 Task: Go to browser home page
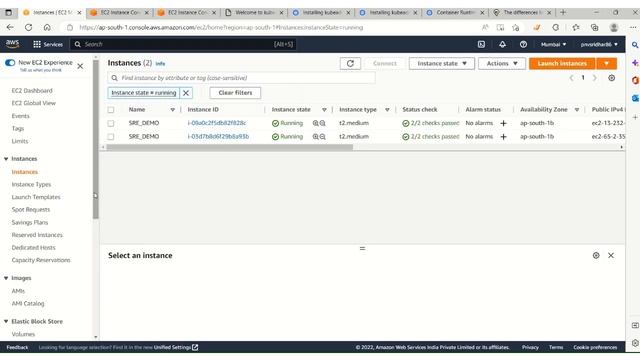click(47, 27)
